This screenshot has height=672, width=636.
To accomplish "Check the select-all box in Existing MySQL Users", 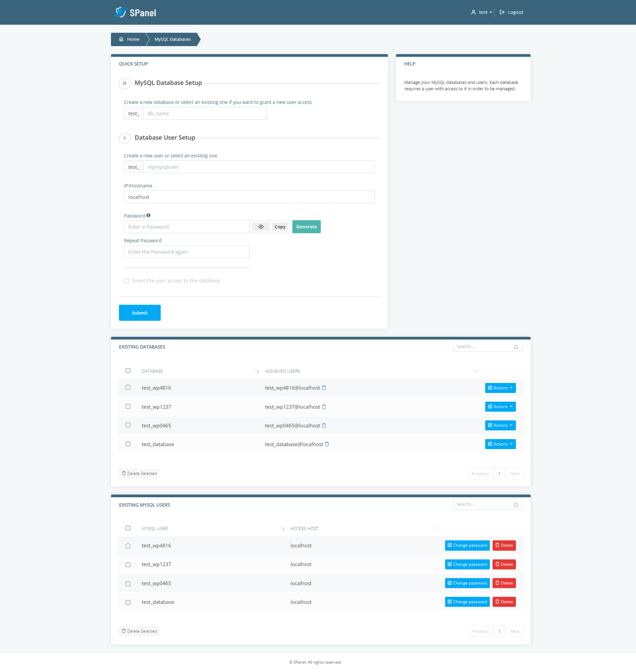I will click(x=128, y=528).
